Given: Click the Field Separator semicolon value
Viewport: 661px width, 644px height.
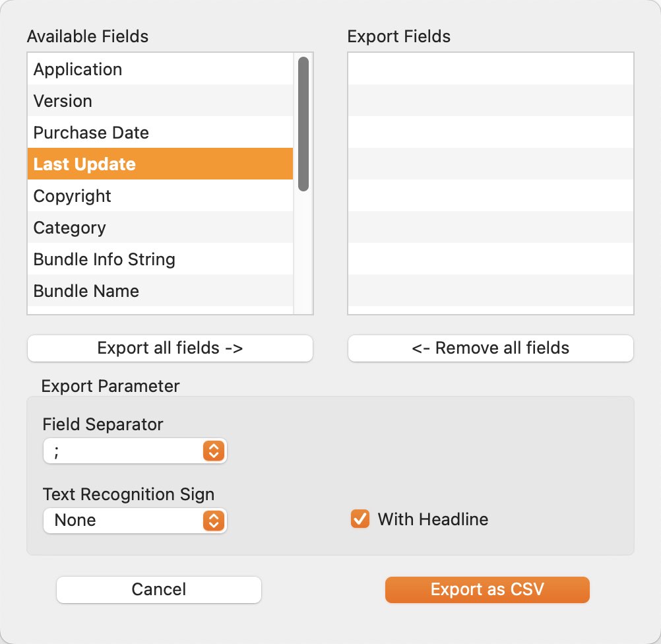Looking at the screenshot, I should point(57,451).
